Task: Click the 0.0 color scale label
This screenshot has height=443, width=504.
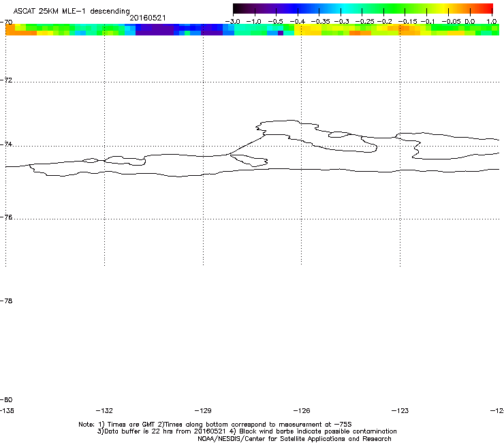Action: pyautogui.click(x=470, y=21)
